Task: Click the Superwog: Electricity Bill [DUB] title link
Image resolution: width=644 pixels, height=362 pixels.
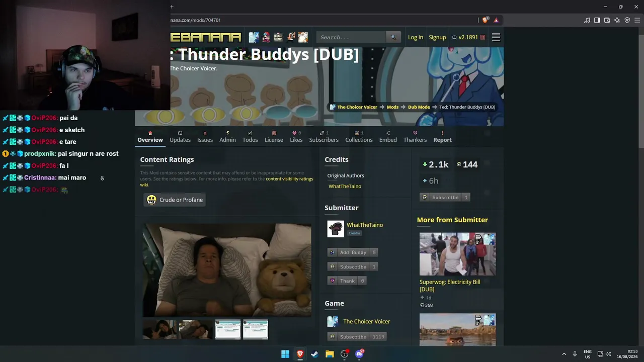Action: coord(450,286)
